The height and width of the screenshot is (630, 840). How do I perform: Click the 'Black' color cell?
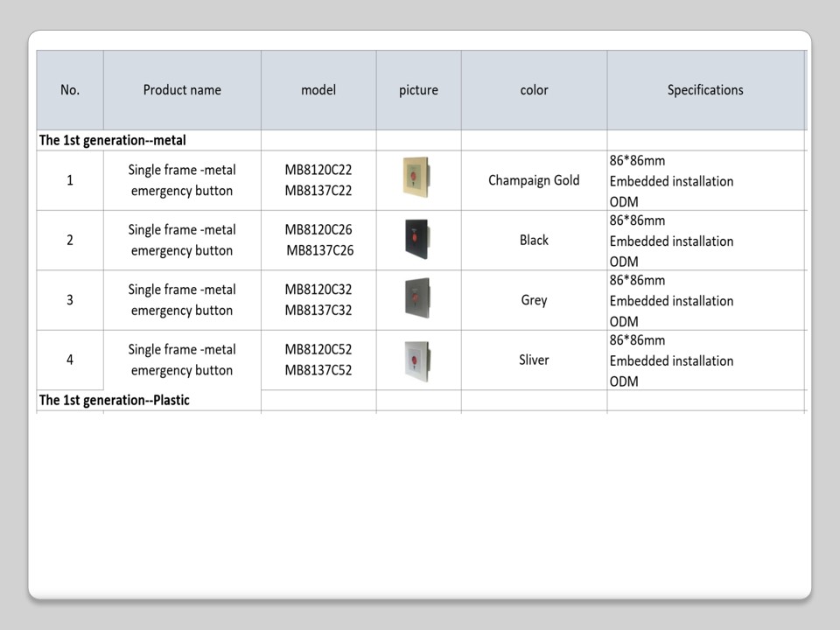[x=534, y=240]
